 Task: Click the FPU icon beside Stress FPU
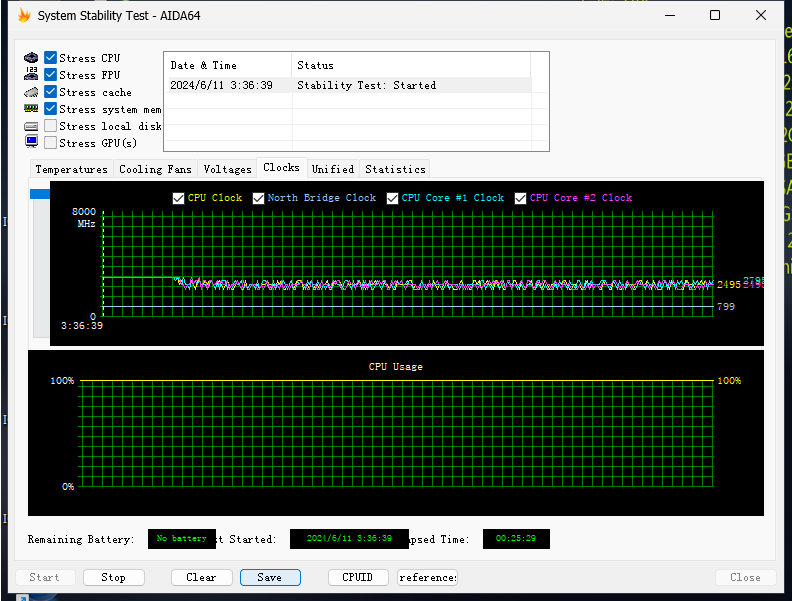31,74
